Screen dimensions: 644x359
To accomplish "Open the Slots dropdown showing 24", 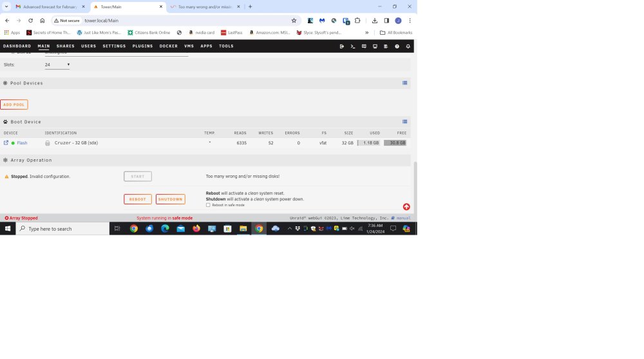I will coord(57,64).
